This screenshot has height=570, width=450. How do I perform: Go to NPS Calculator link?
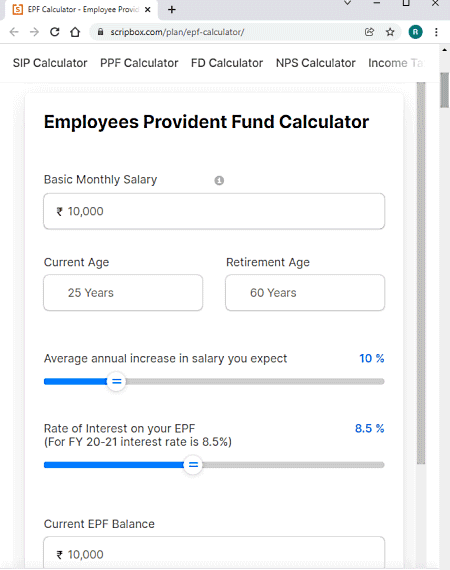[x=316, y=63]
